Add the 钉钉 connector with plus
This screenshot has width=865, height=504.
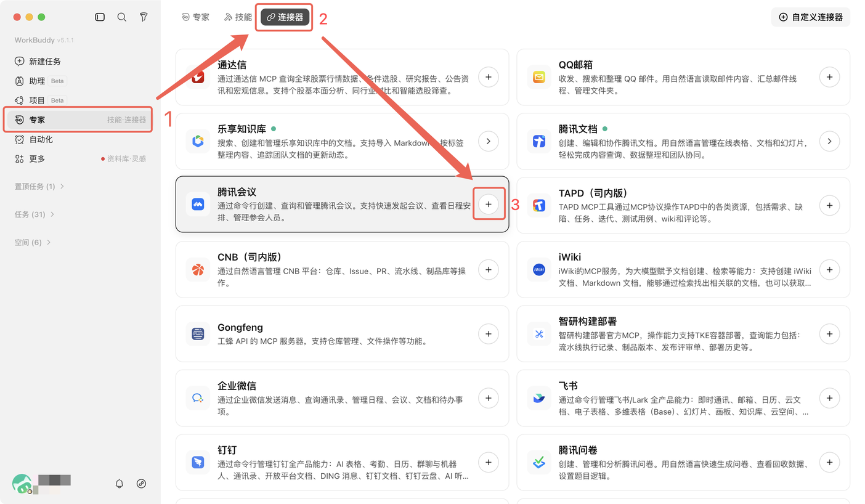pyautogui.click(x=489, y=462)
